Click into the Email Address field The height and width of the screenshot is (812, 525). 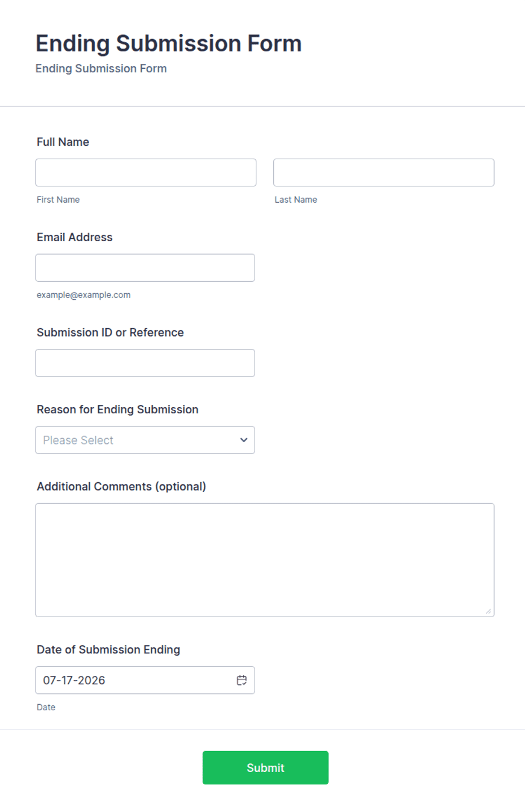click(x=145, y=268)
